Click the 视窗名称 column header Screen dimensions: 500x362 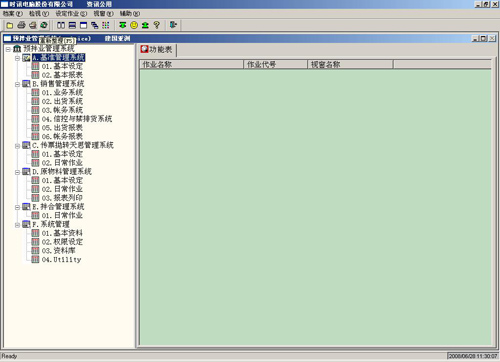click(x=350, y=65)
